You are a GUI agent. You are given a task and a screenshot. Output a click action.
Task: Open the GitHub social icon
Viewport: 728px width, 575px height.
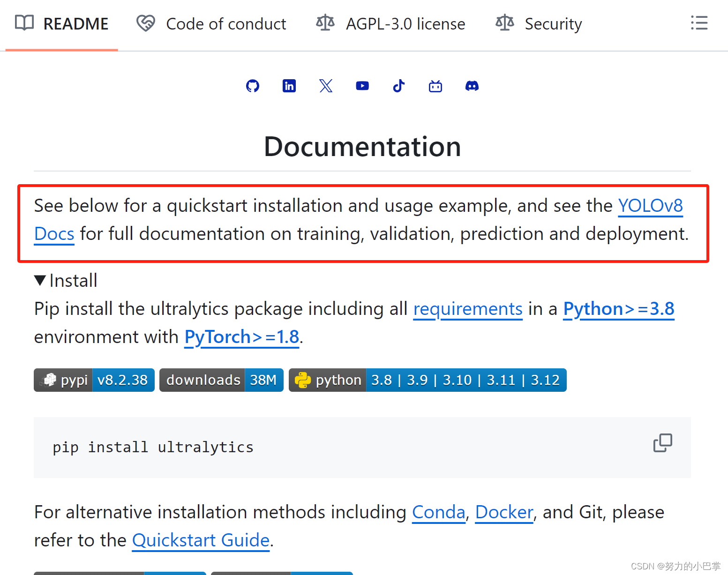point(253,86)
